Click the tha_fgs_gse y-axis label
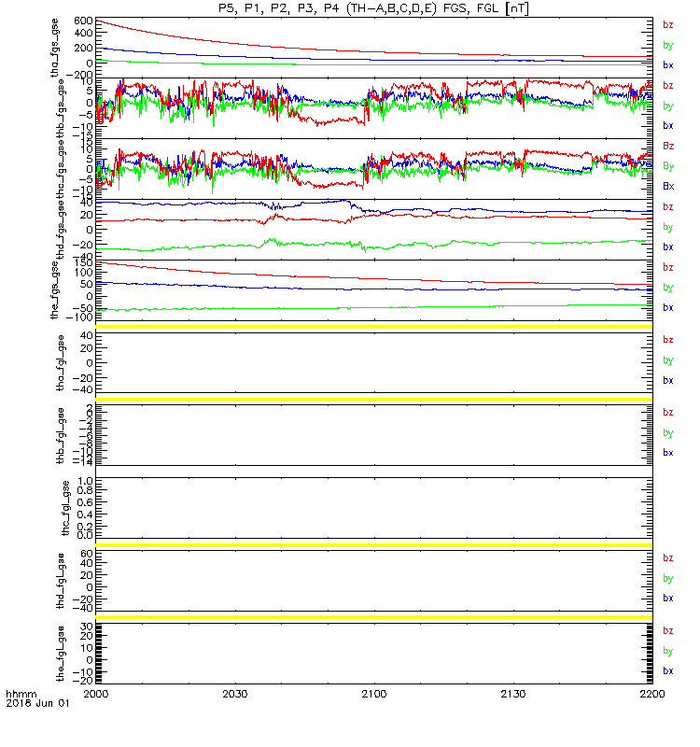 pos(55,48)
